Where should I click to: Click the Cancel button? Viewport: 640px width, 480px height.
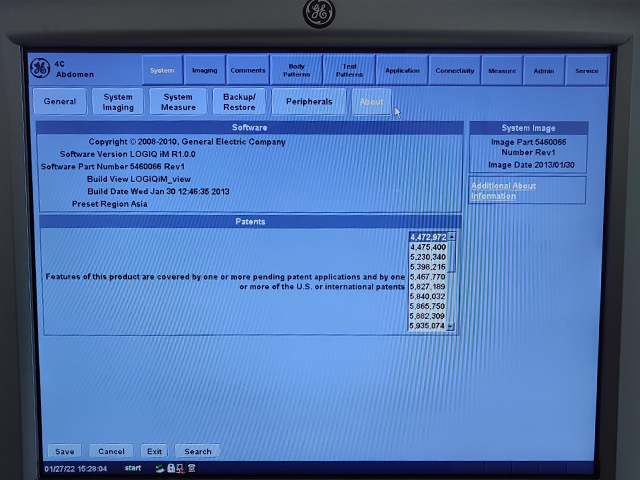click(111, 451)
